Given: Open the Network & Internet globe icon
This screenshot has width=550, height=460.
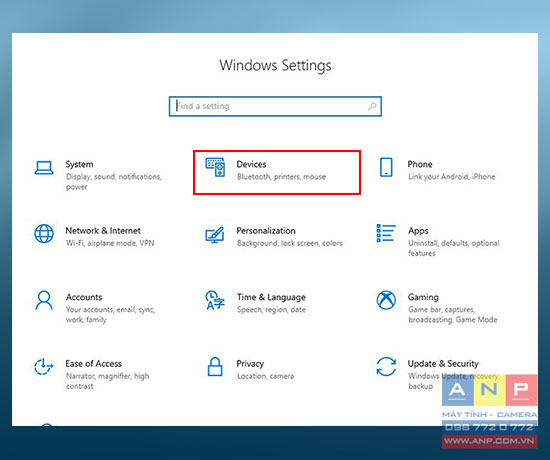Looking at the screenshot, I should pyautogui.click(x=44, y=234).
